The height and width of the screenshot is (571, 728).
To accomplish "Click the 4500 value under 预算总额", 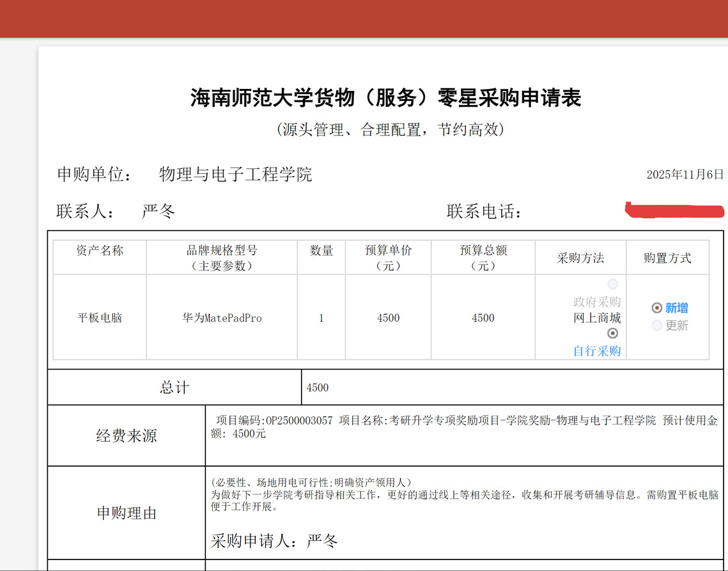I will pos(483,318).
